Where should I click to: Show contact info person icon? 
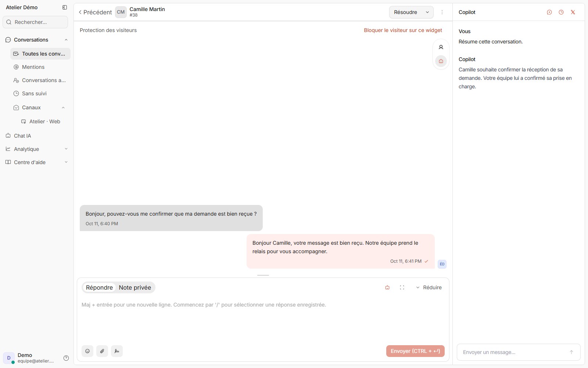(x=441, y=47)
